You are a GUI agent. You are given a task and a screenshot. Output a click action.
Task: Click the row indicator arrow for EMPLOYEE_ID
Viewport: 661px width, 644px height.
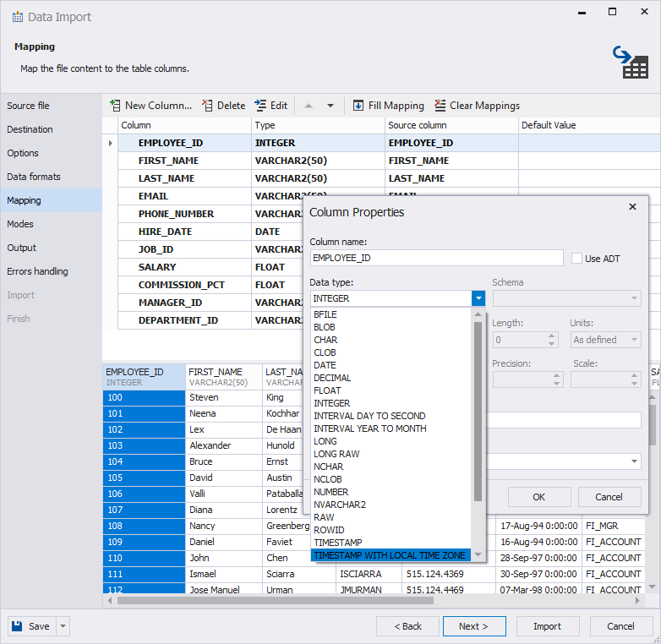point(111,143)
